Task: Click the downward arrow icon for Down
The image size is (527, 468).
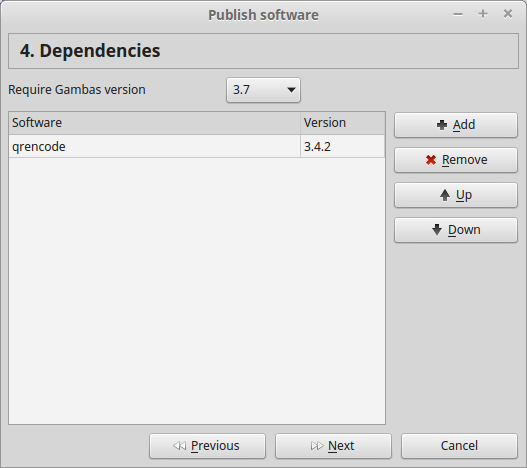Action: (437, 230)
